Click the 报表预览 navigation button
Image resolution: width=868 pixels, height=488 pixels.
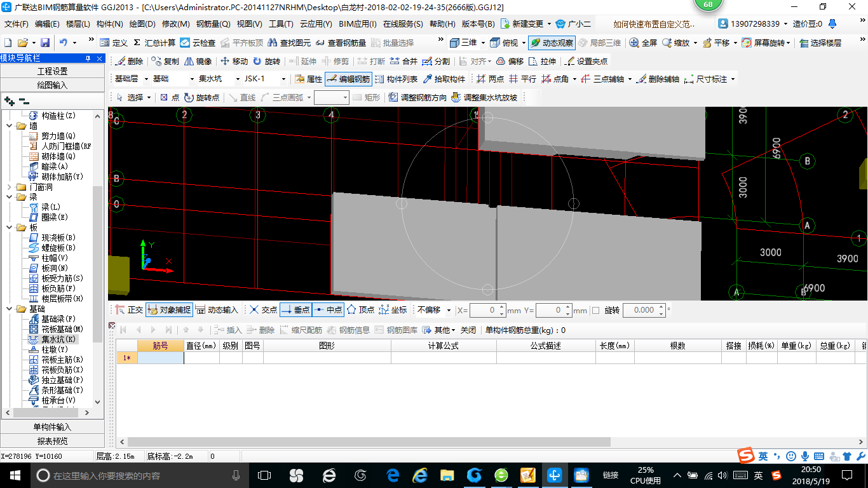pyautogui.click(x=52, y=441)
